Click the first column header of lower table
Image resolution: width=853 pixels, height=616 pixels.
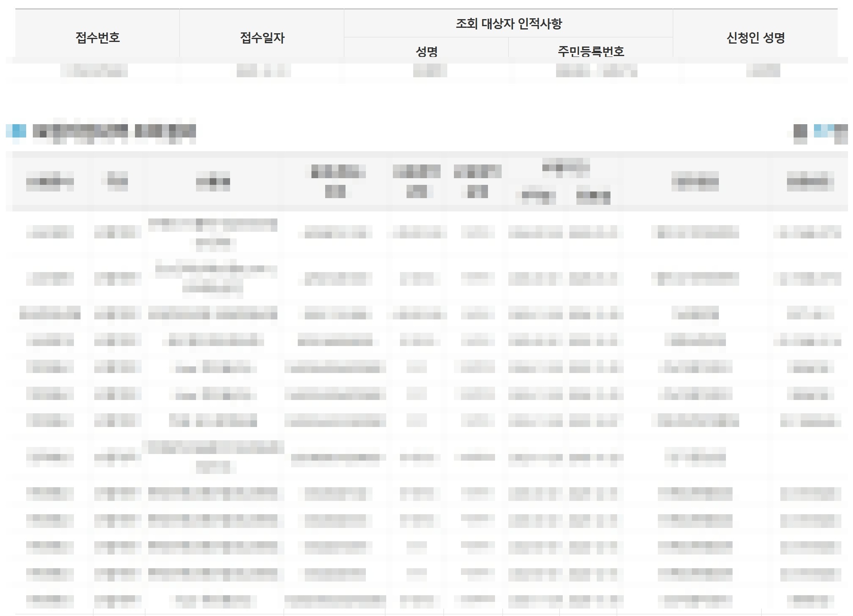click(x=50, y=182)
